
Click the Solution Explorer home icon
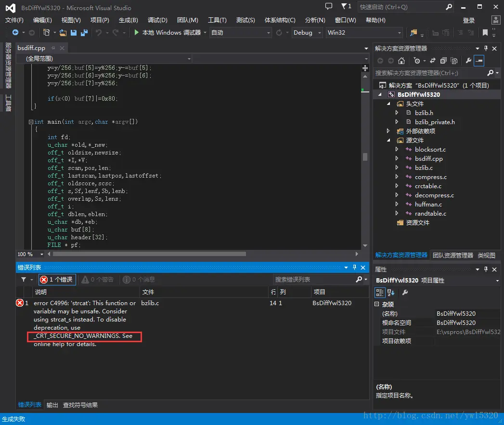tap(401, 61)
